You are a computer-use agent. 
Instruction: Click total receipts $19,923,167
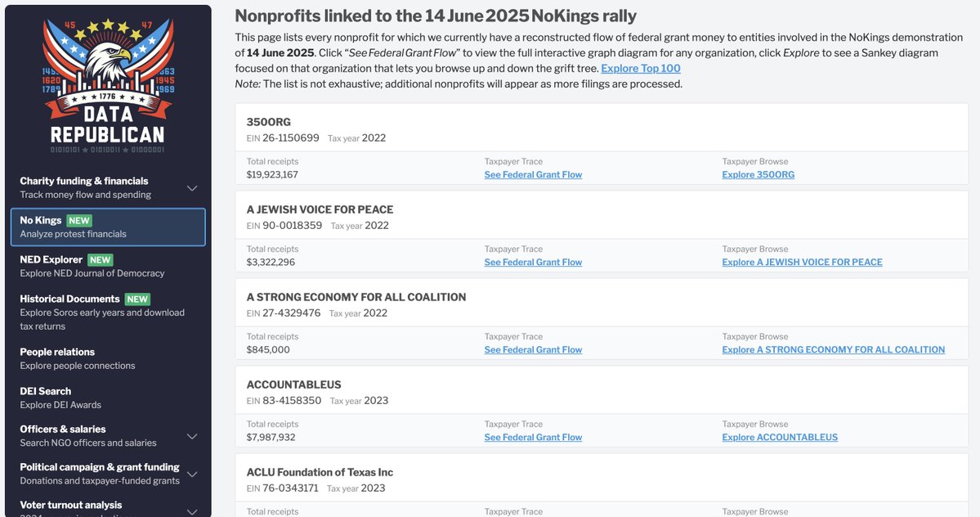pyautogui.click(x=272, y=174)
